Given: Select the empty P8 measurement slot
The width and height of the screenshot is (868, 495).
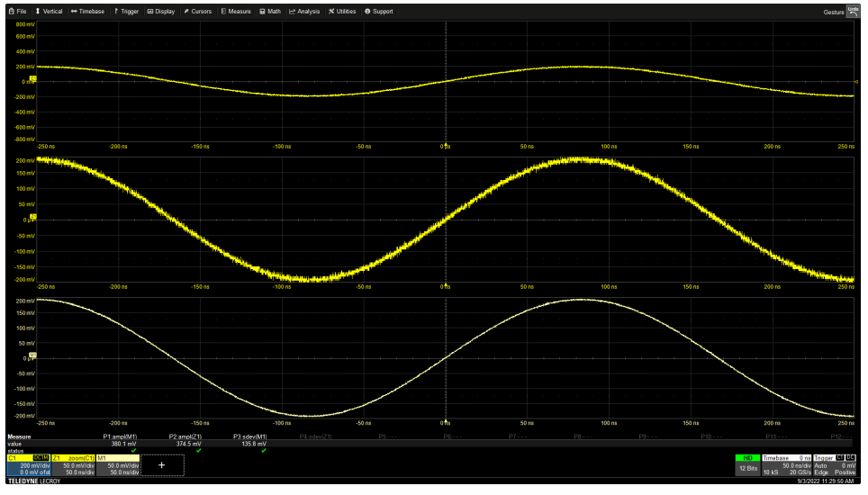Looking at the screenshot, I should click(x=583, y=436).
